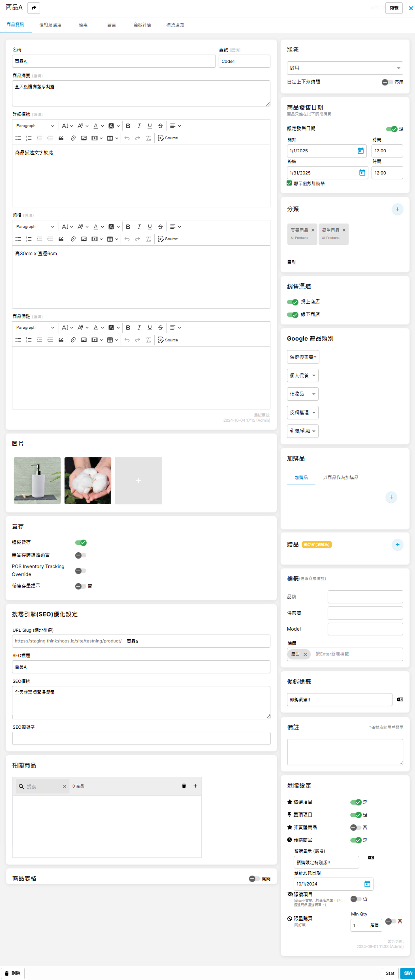Open the 以商品作為加購品 tab

pos(341,477)
